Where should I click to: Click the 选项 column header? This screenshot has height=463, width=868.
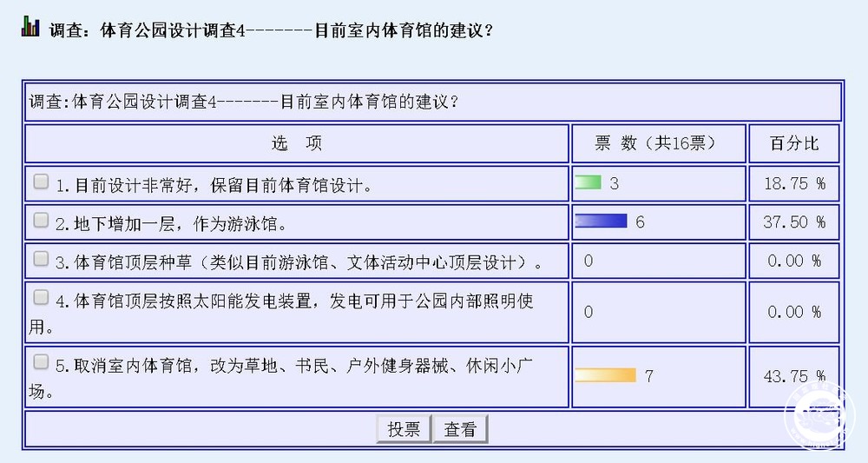click(297, 143)
